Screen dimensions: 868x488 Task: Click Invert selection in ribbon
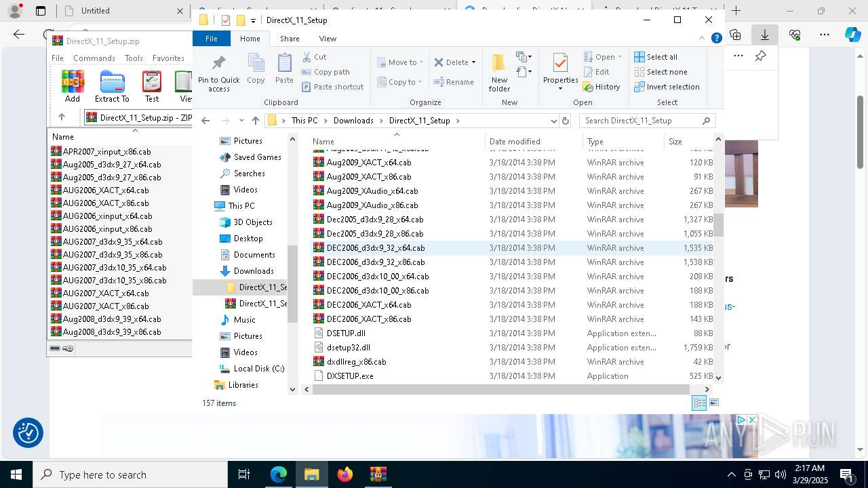tap(667, 87)
